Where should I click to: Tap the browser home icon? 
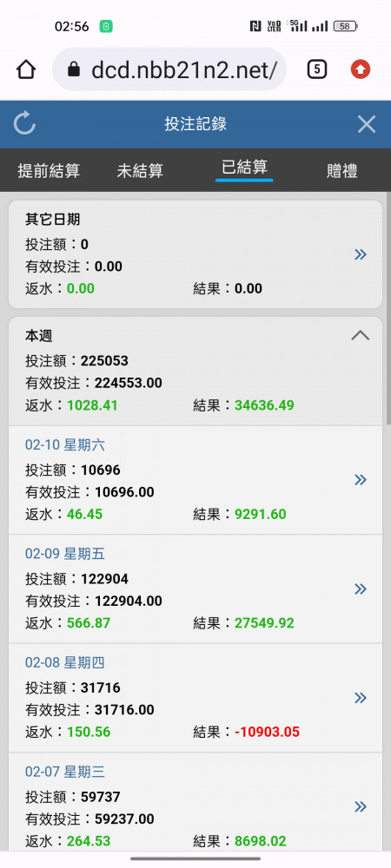tap(26, 69)
